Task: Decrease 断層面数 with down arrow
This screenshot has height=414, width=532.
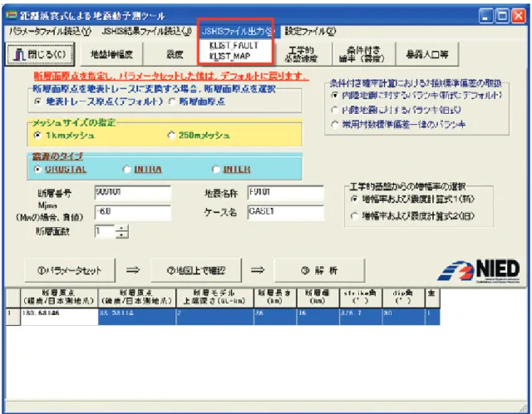Action: [x=122, y=234]
